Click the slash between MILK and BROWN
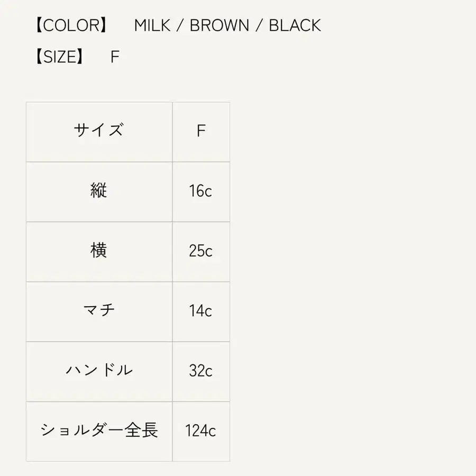Screen dimensions: 476x476 coord(180,25)
